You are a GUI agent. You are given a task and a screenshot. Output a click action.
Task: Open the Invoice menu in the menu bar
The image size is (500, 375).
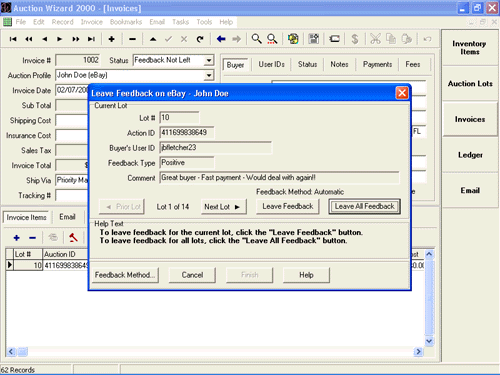(x=92, y=22)
